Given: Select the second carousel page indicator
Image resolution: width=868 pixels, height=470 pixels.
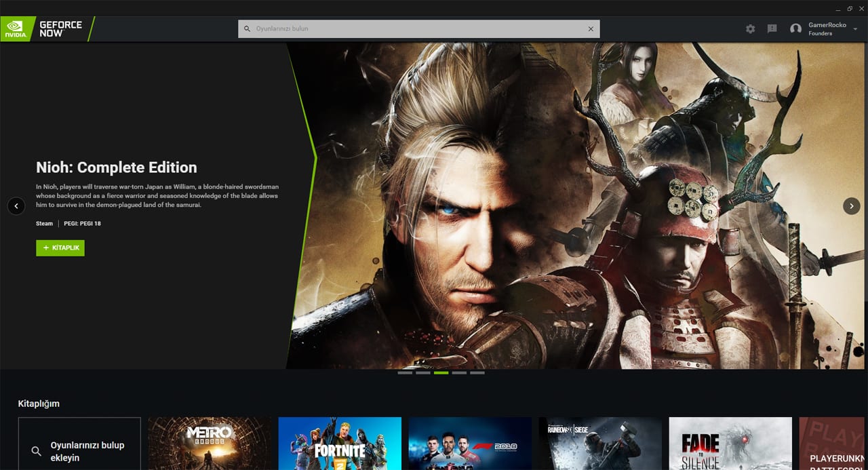Looking at the screenshot, I should tap(423, 373).
